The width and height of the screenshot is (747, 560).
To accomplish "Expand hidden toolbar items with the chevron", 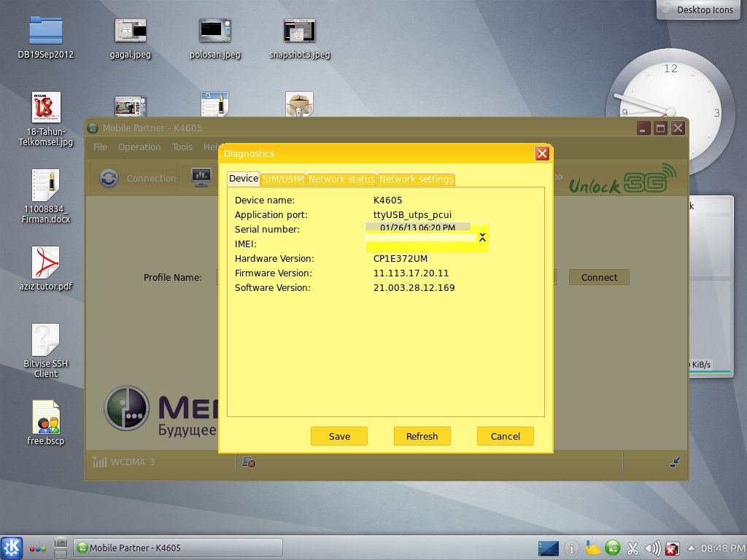I will (x=558, y=177).
